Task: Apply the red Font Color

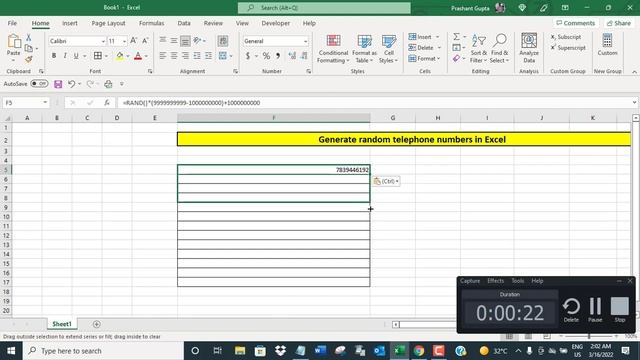Action: pos(138,56)
